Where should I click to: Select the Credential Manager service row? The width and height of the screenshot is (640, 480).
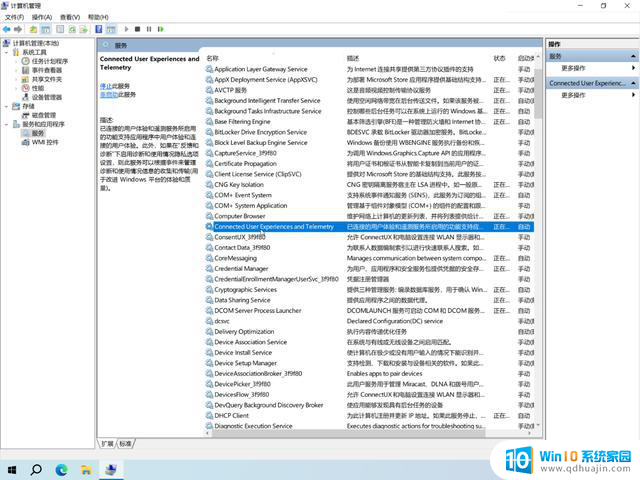(370, 269)
